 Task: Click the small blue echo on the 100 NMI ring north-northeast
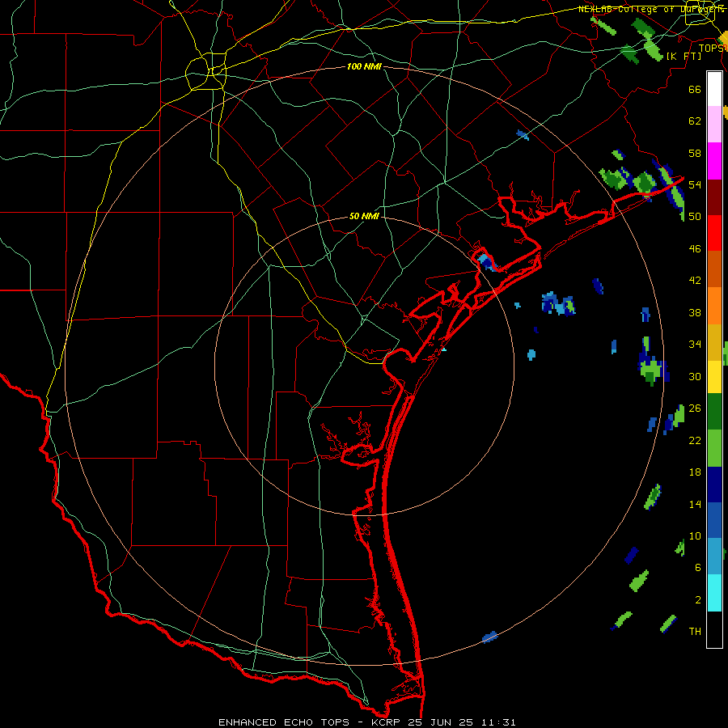(523, 135)
